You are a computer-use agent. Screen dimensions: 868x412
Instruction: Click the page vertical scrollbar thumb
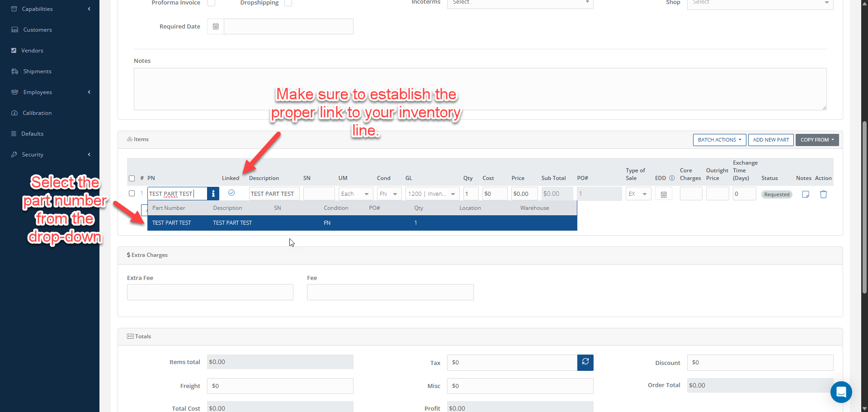pyautogui.click(x=864, y=208)
